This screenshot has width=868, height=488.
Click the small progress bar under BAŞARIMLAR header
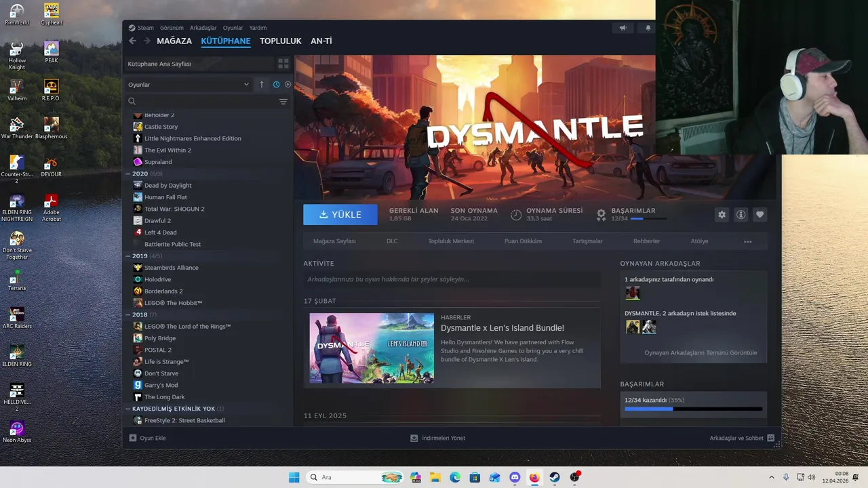pos(648,219)
